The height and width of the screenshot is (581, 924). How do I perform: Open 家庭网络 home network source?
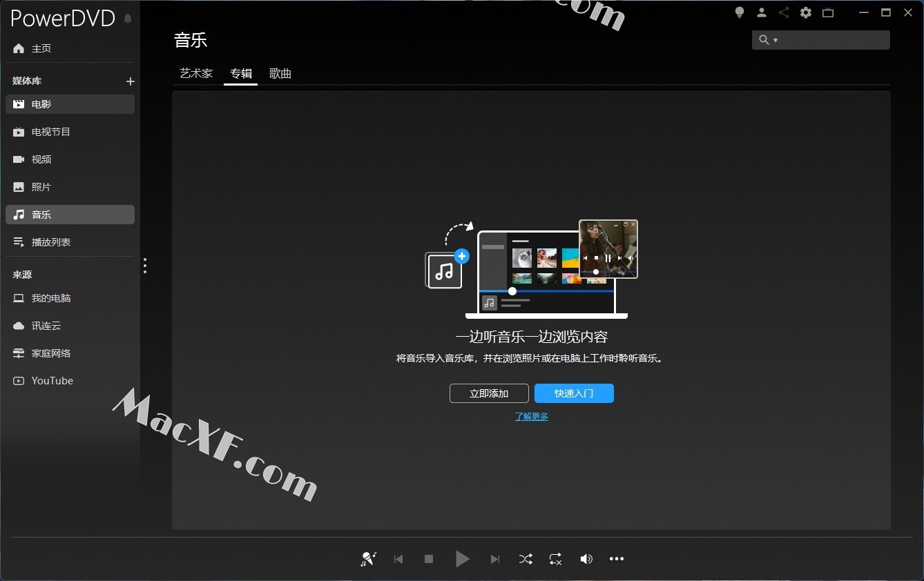[x=70, y=353]
